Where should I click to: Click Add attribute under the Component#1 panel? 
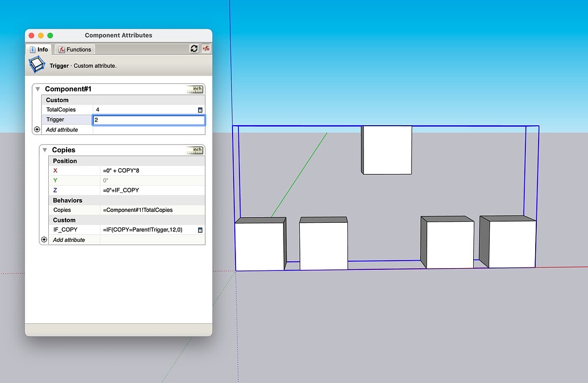(63, 129)
